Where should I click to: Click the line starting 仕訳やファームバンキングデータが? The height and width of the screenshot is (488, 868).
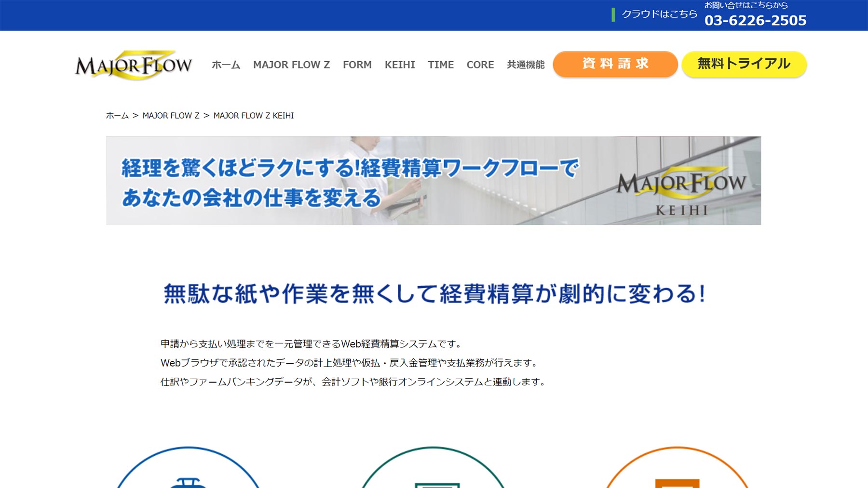point(353,382)
